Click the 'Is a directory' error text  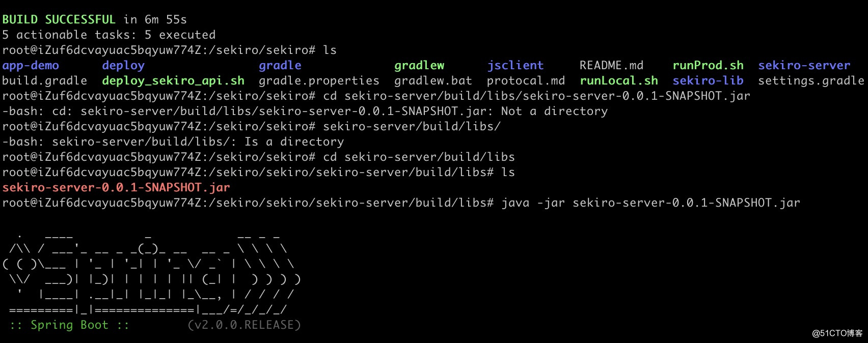point(294,142)
